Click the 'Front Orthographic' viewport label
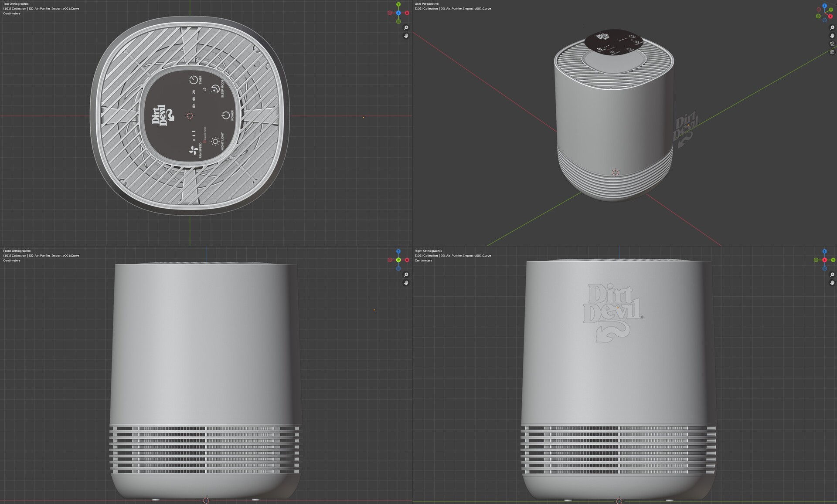Viewport: 837px width, 504px height. click(17, 251)
